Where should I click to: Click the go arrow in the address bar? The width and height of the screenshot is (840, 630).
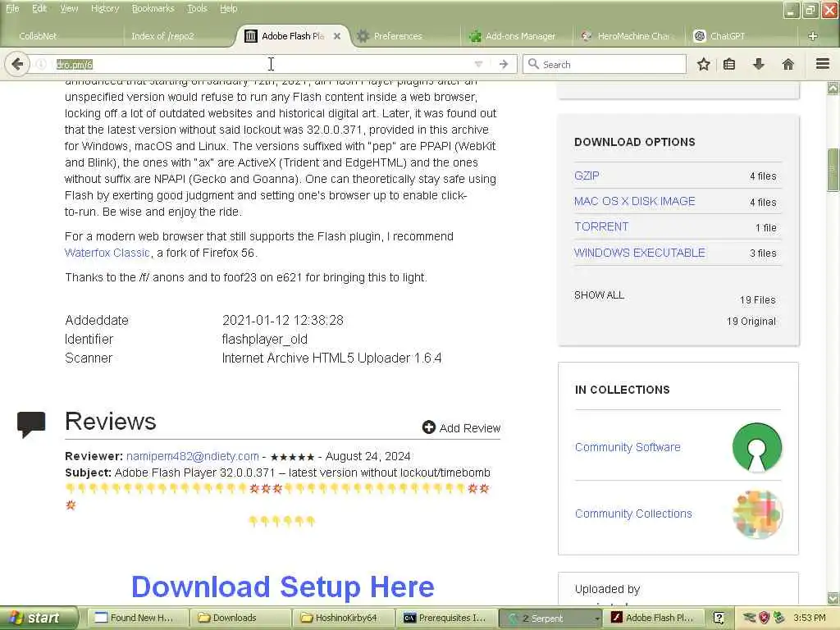click(503, 64)
